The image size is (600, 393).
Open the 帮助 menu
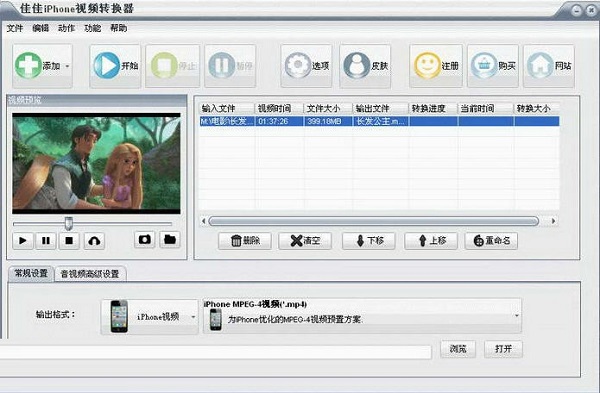pos(119,28)
